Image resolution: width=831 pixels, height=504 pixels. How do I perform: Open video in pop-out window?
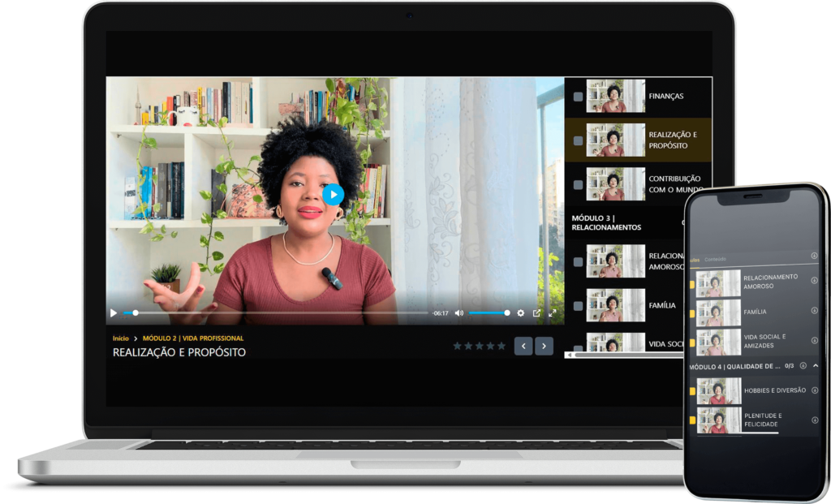536,313
